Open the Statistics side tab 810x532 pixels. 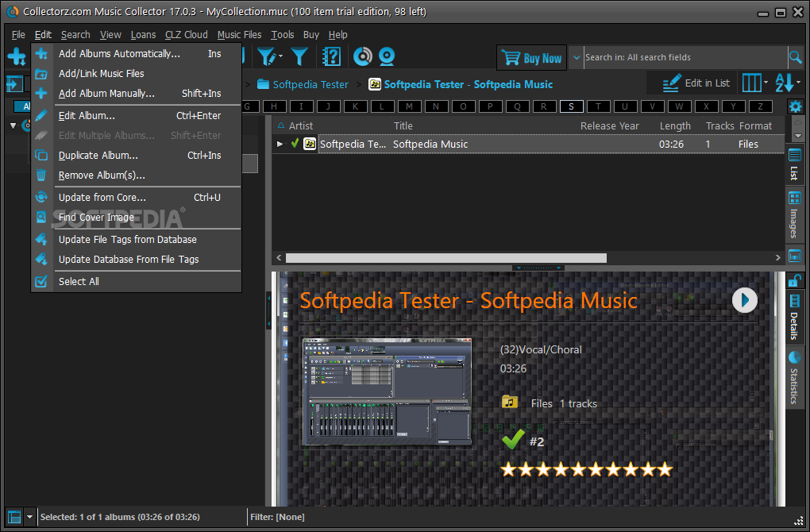point(794,378)
